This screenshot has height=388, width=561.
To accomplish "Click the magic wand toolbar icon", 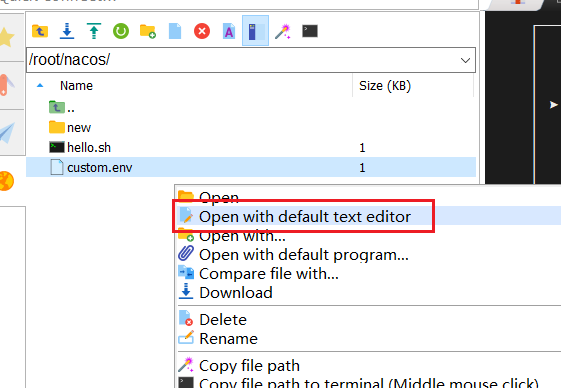I will click(283, 31).
